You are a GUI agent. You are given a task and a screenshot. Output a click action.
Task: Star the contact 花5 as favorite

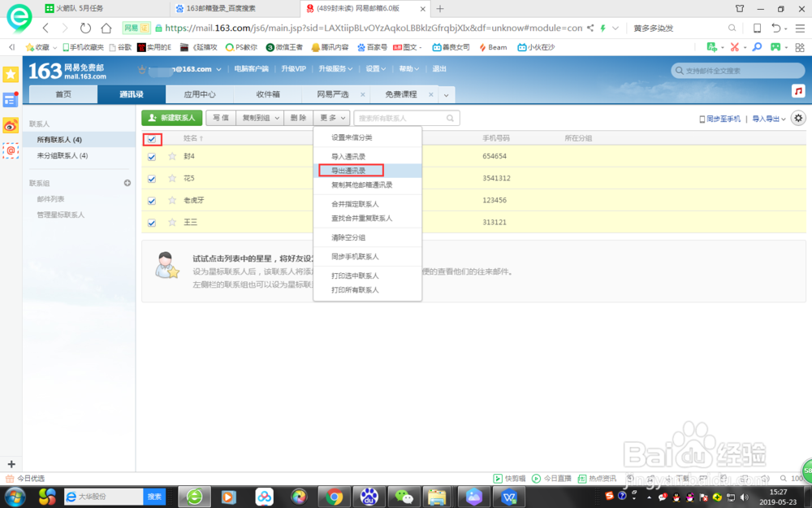[171, 178]
